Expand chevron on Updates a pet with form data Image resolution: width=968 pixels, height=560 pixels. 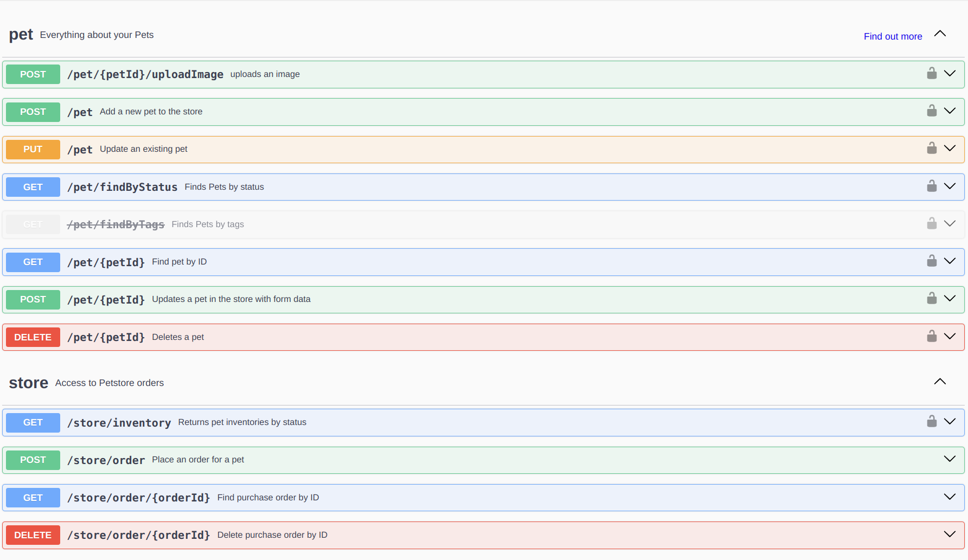tap(950, 298)
